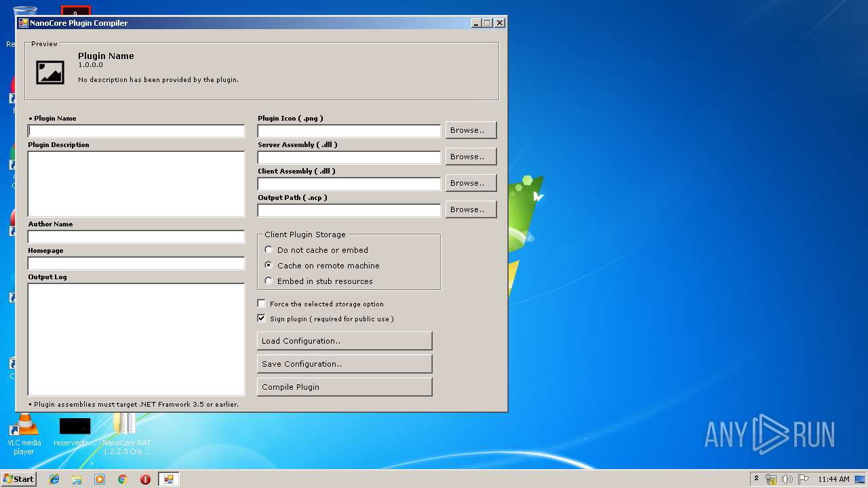Screen dimensions: 868x488
Task: Click the taskbar clock showing 11:44 AM
Action: click(833, 479)
